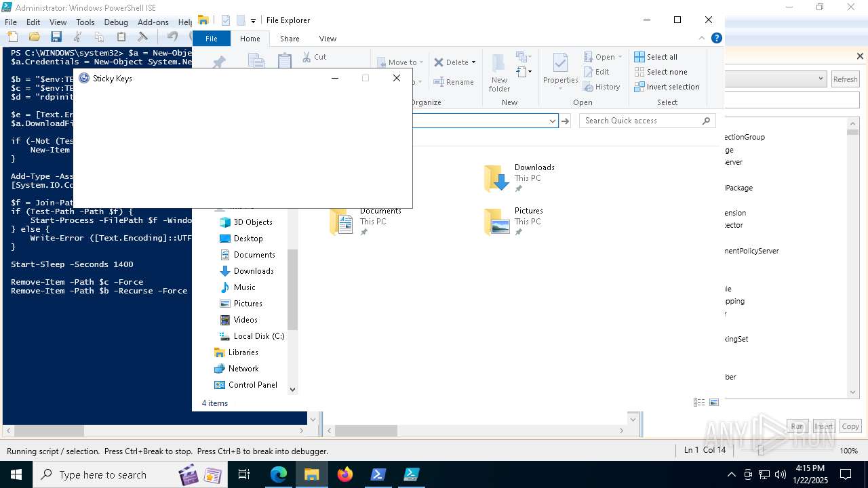Select Libraries in navigation tree
The height and width of the screenshot is (488, 868).
(236, 352)
